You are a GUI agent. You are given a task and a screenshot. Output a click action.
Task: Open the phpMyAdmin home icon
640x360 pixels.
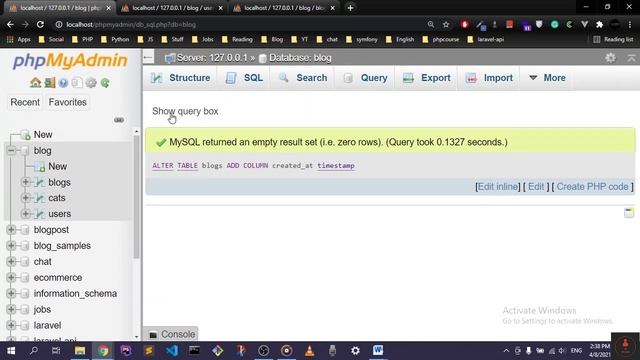click(x=35, y=83)
